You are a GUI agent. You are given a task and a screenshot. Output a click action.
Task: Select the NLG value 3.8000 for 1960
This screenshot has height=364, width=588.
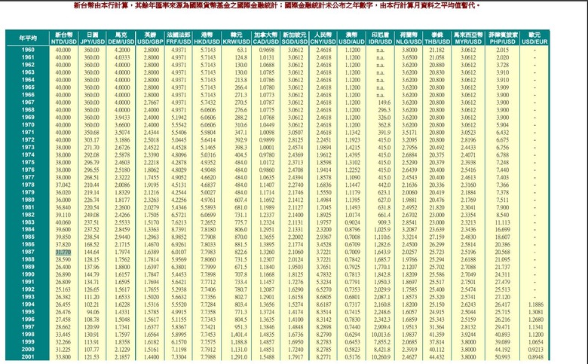pos(409,50)
